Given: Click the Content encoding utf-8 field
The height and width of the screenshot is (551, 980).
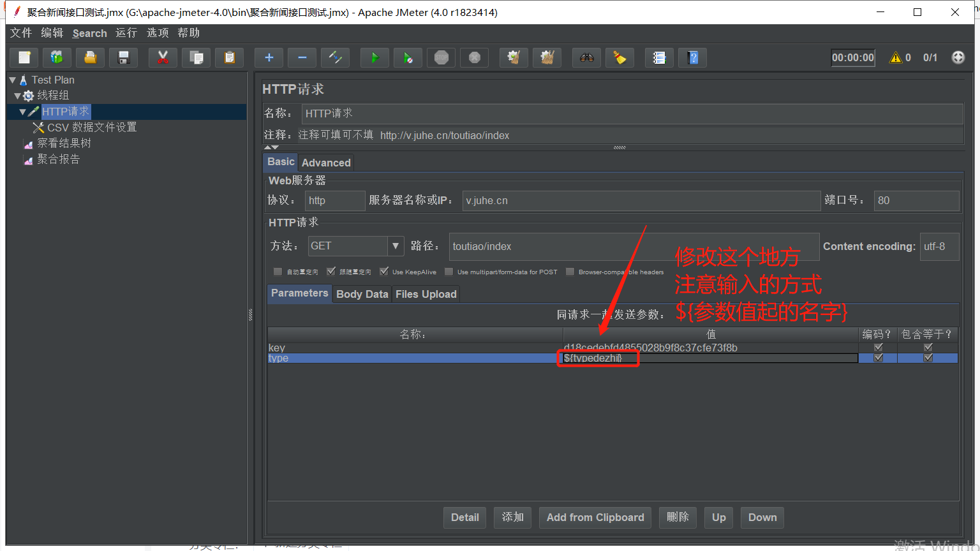Looking at the screenshot, I should click(939, 247).
